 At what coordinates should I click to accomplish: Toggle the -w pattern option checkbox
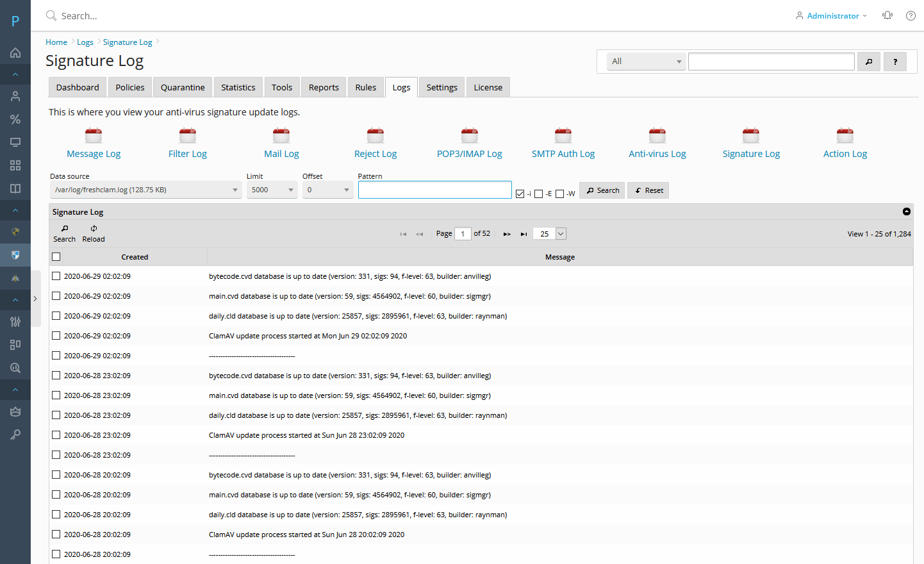559,194
